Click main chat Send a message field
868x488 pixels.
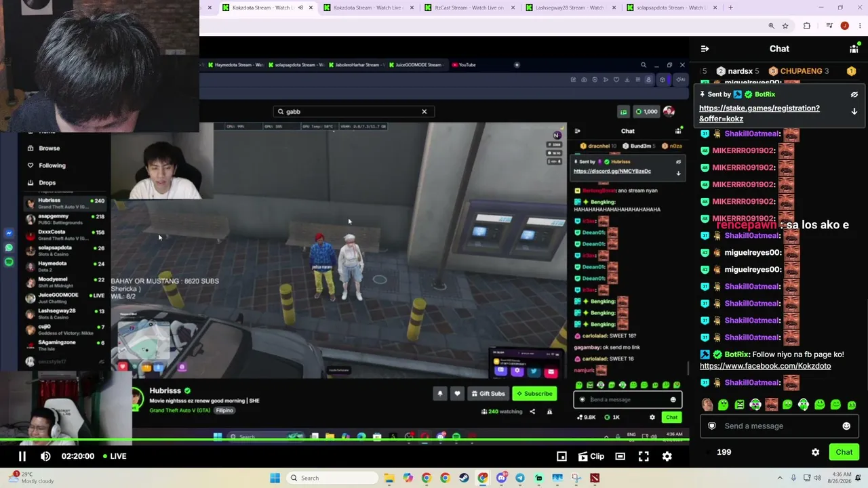point(780,426)
